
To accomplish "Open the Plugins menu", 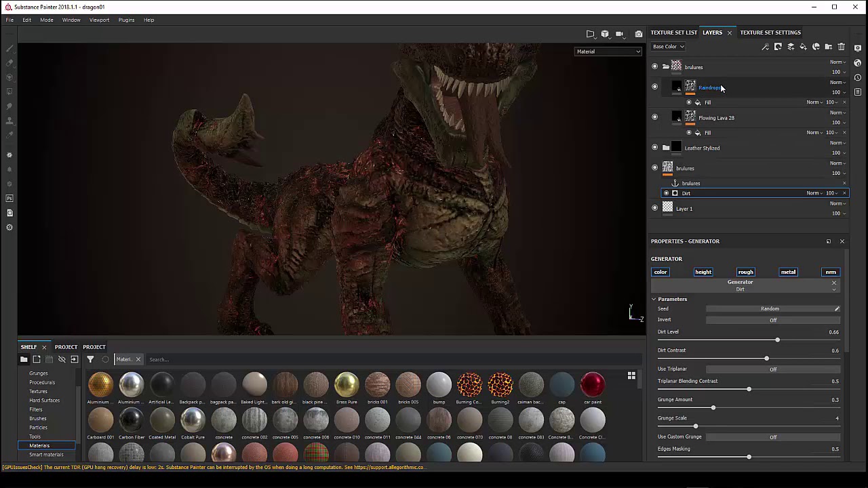I will point(126,20).
